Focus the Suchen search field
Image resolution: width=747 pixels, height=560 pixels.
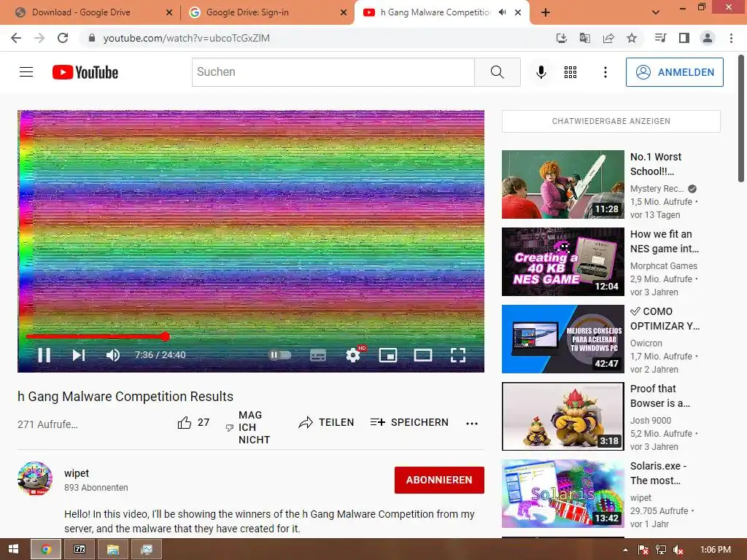333,72
